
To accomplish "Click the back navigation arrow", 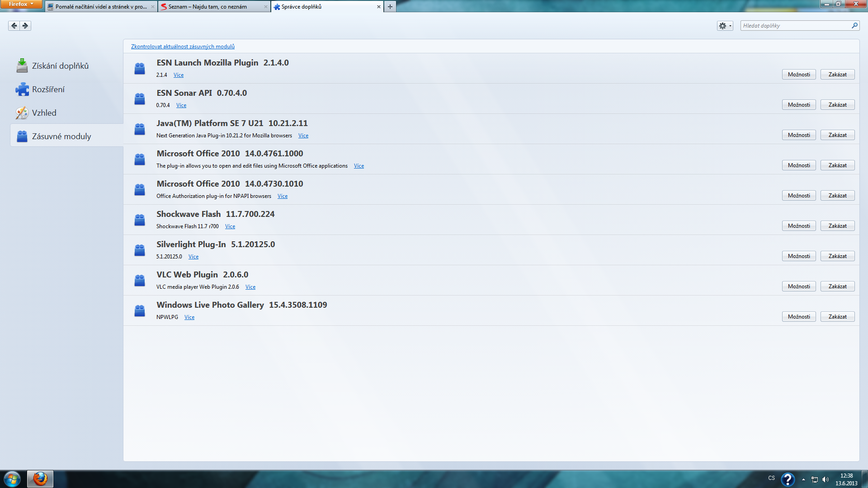I will click(14, 26).
